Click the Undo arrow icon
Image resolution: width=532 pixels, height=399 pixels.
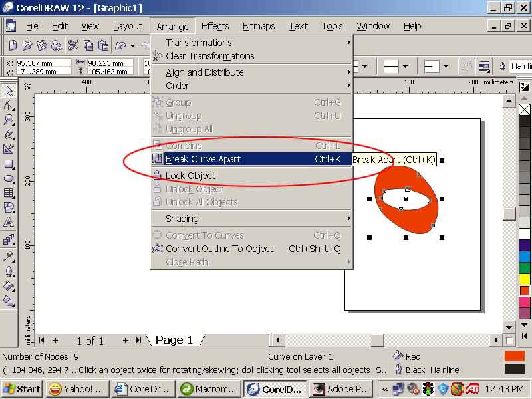tap(120, 45)
